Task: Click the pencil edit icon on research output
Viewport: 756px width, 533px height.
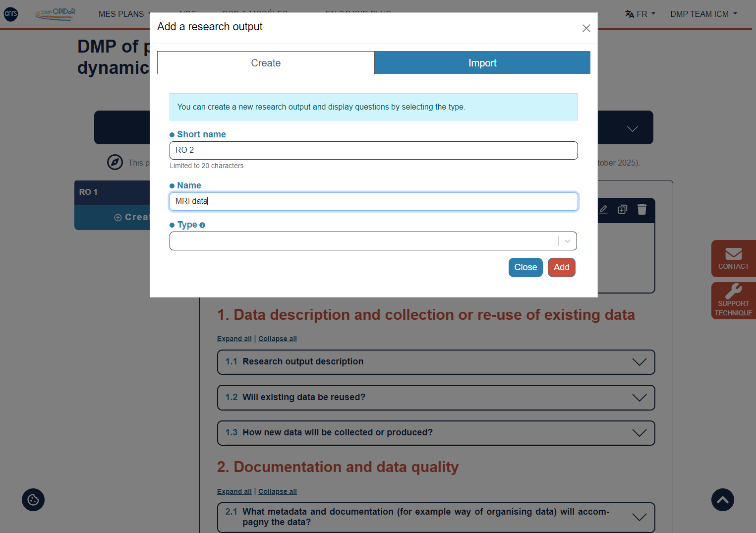Action: [x=603, y=209]
